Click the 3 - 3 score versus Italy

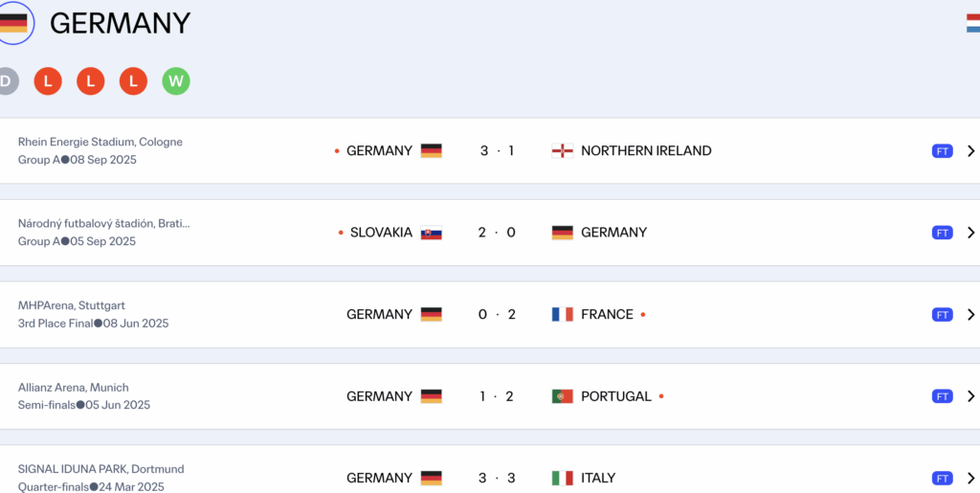(497, 479)
